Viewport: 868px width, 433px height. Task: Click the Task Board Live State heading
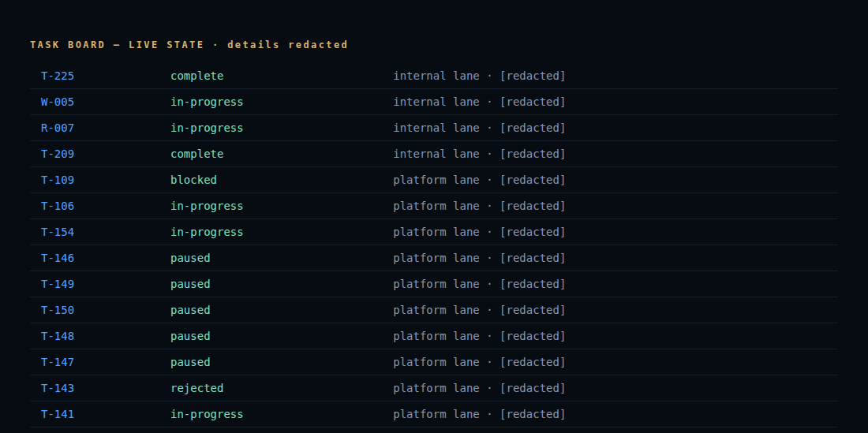click(x=189, y=45)
